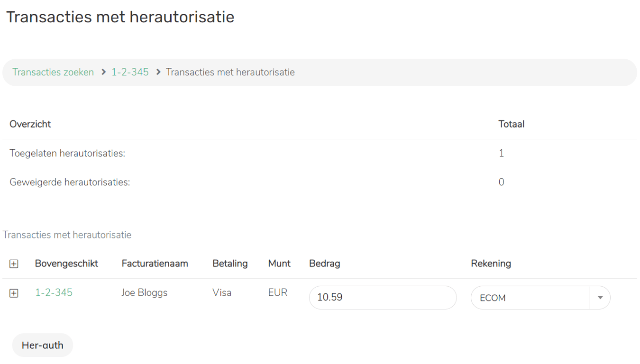
Task: Go to 1-2-345 in the breadcrumb
Action: [x=130, y=72]
